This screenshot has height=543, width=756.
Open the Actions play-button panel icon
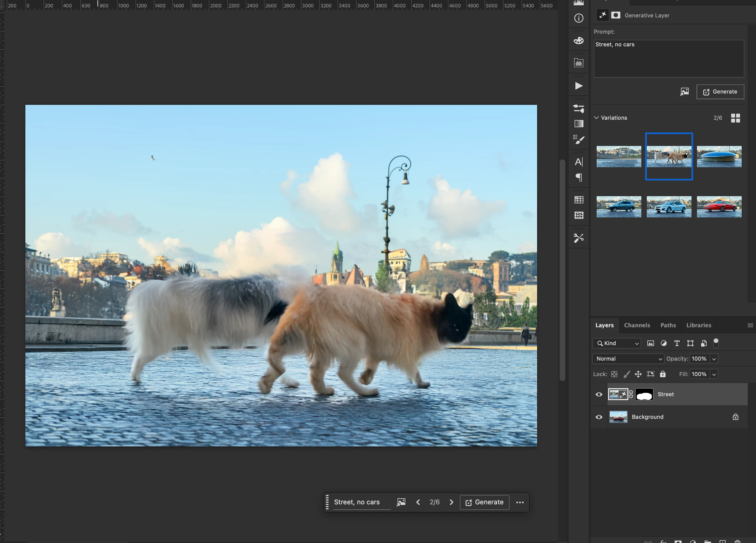579,86
